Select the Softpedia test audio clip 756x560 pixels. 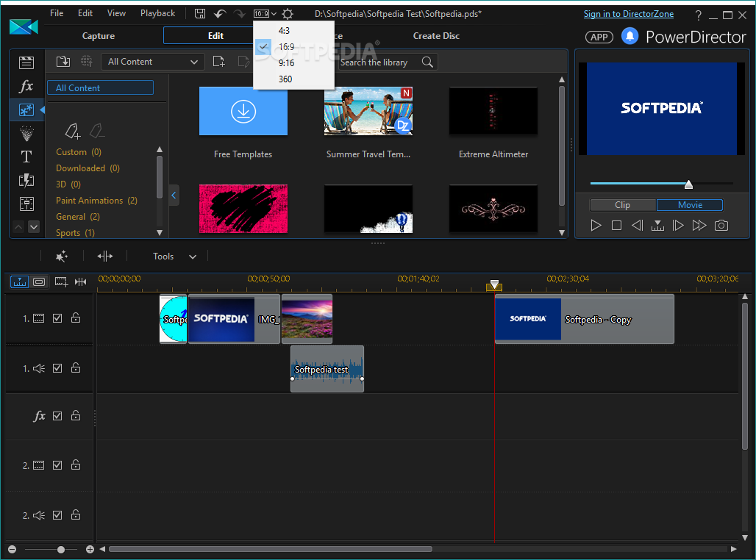coord(327,369)
